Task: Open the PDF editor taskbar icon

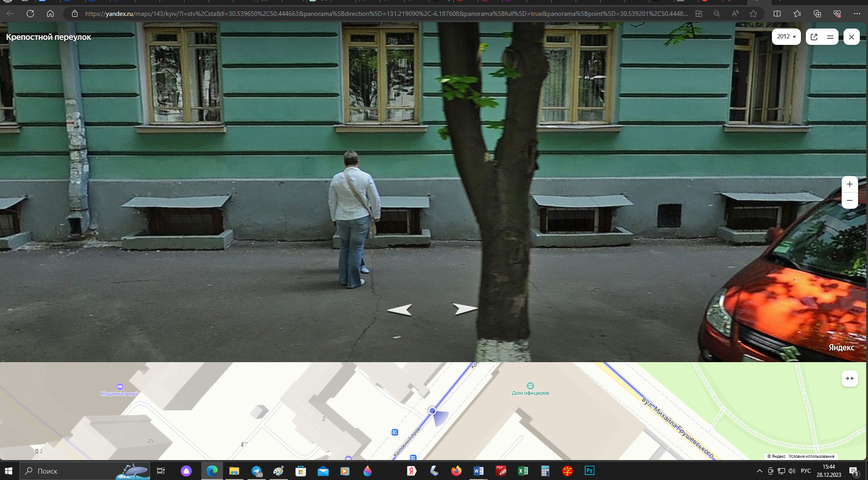Action: [x=501, y=471]
